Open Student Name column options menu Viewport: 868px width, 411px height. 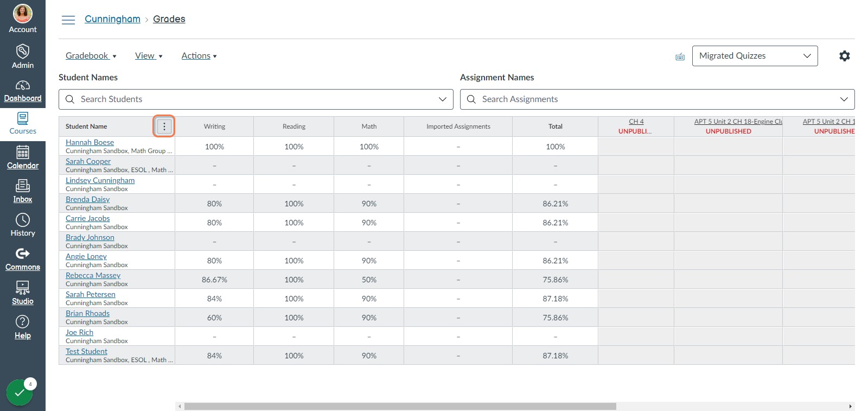click(164, 127)
